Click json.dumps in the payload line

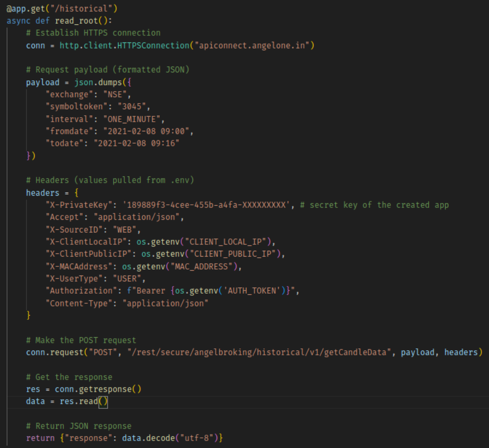(x=98, y=83)
